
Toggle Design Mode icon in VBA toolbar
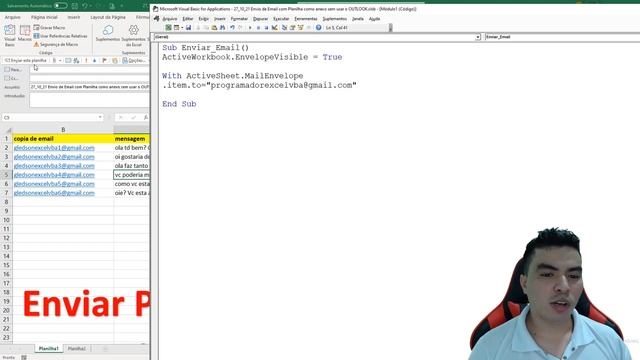click(275, 28)
